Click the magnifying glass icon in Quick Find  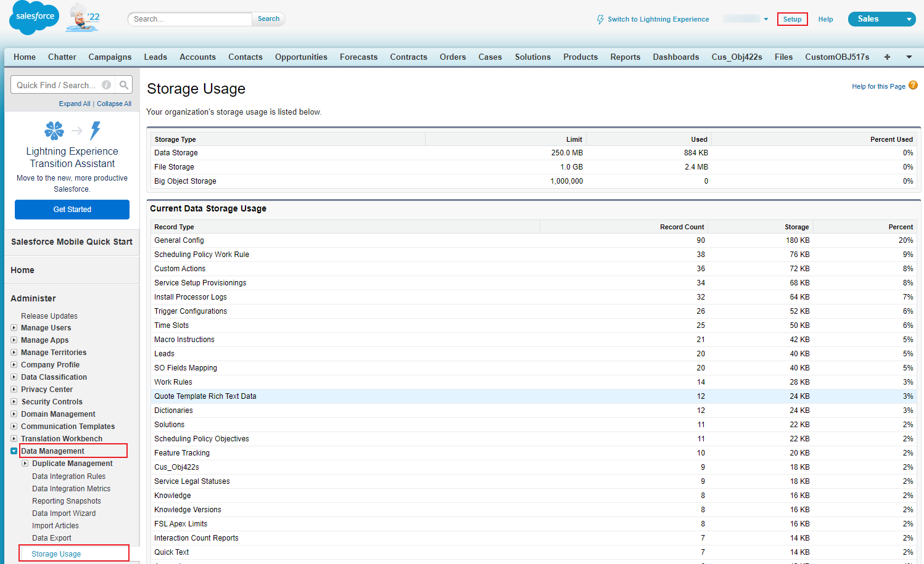123,84
